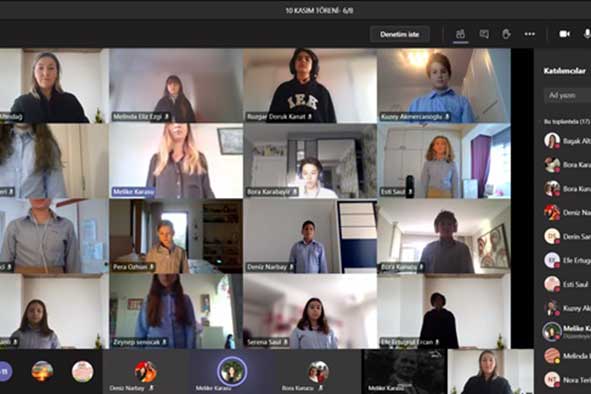Click the Melike Karasu avatar in bottom strip

coord(232,371)
